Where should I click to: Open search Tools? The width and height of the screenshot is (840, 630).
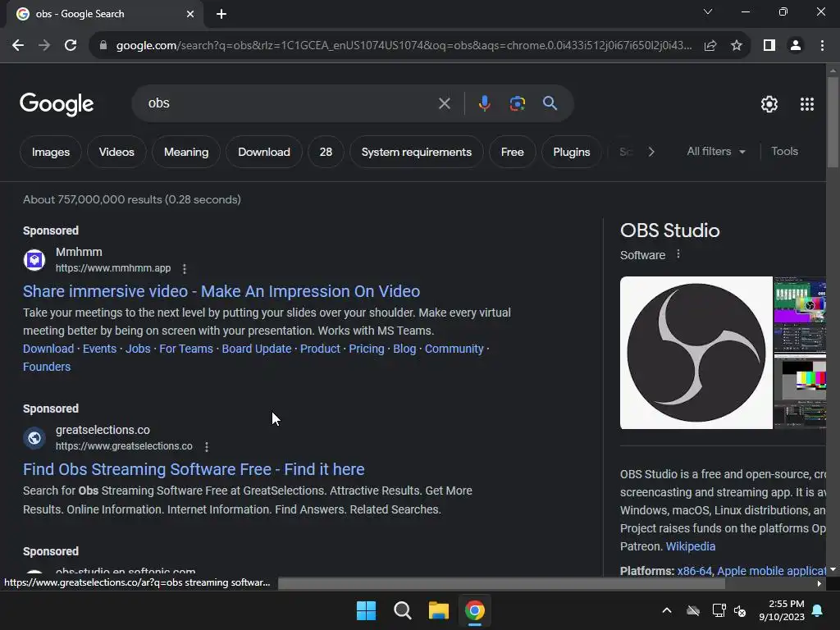784,152
